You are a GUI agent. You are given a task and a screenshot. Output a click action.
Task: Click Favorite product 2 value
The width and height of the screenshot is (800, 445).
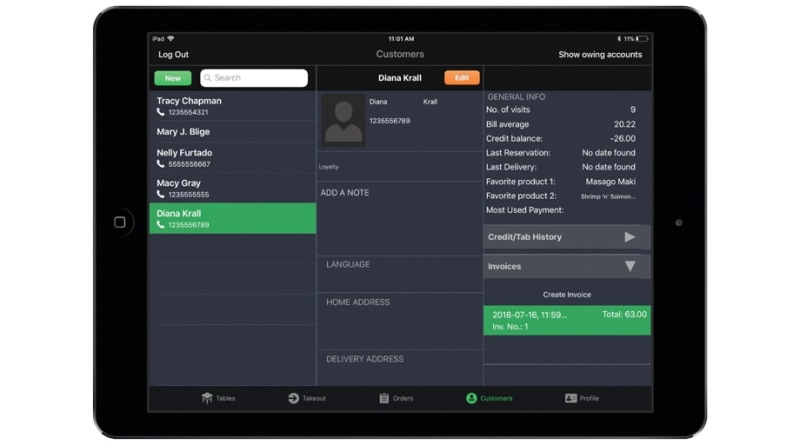[608, 196]
